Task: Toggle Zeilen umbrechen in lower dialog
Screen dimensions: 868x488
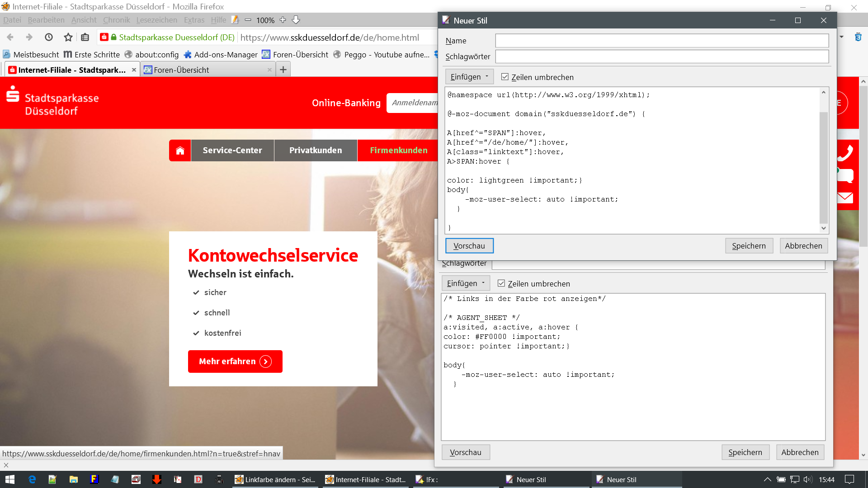Action: point(501,283)
